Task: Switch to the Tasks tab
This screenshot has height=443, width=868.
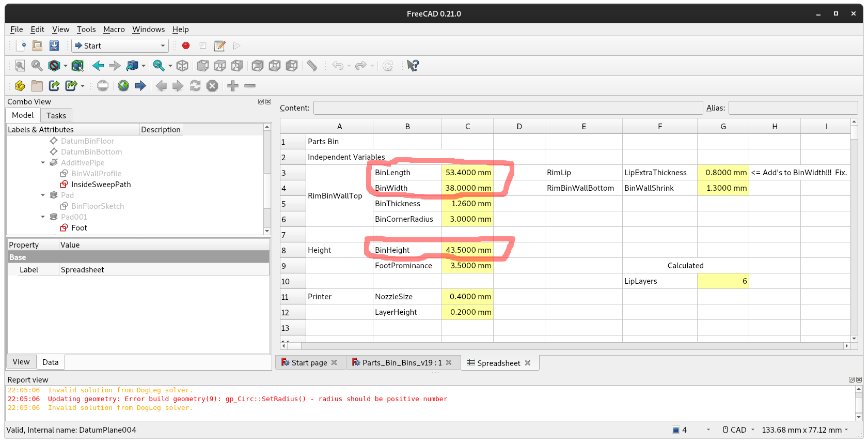Action: pyautogui.click(x=56, y=116)
